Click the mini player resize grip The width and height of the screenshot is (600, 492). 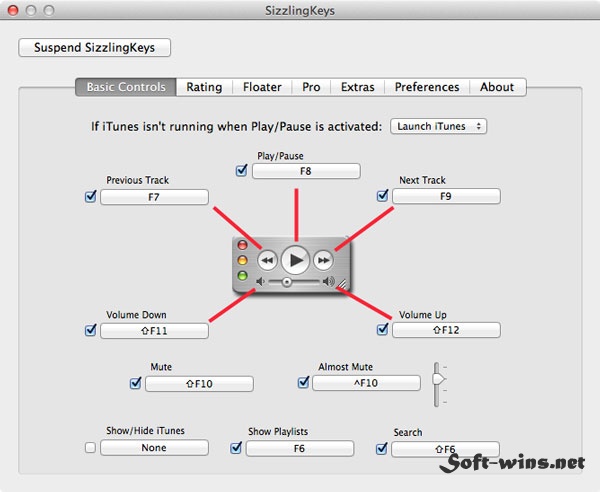click(x=342, y=283)
